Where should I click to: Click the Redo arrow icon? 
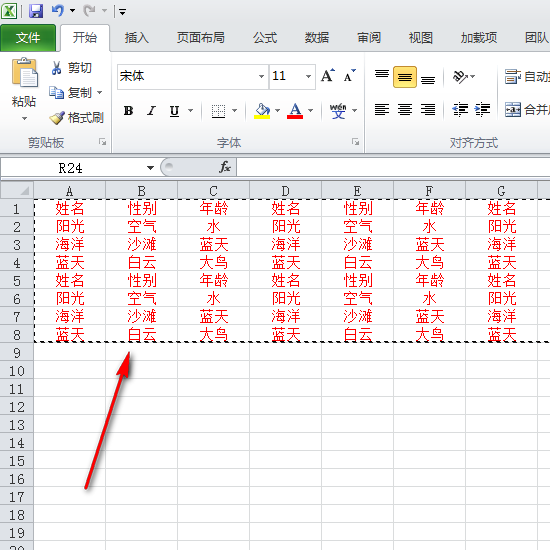point(89,11)
